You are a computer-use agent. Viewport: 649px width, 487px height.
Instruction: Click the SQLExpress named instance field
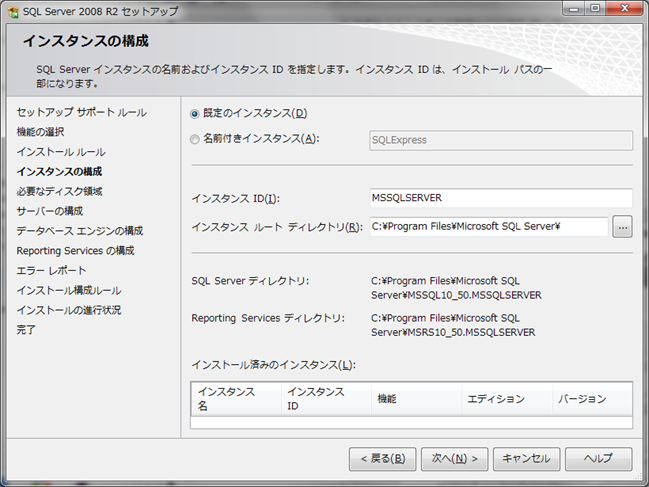click(501, 140)
